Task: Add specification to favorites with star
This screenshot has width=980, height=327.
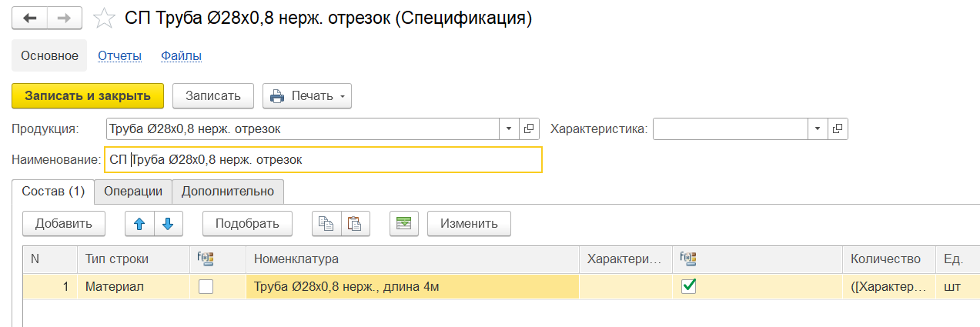Action: (103, 18)
